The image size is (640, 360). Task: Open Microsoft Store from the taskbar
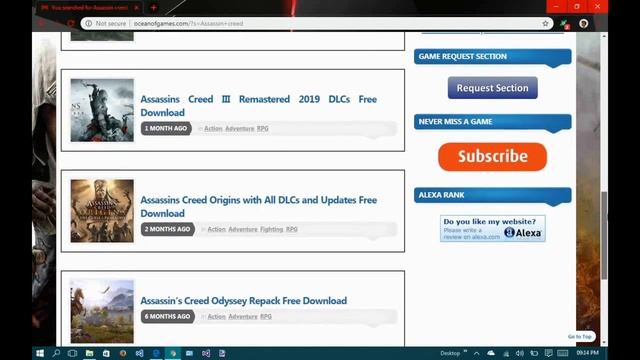(106, 353)
